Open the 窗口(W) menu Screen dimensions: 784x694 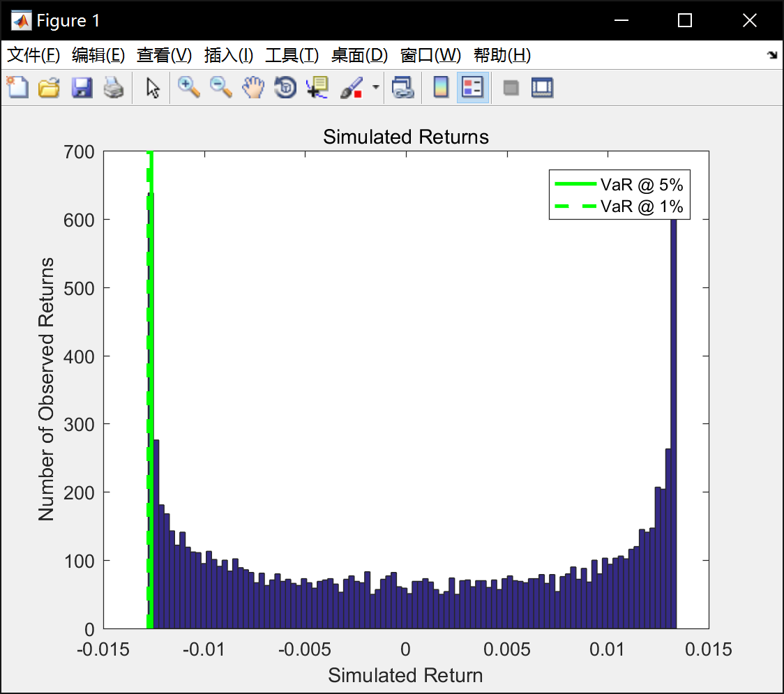430,55
